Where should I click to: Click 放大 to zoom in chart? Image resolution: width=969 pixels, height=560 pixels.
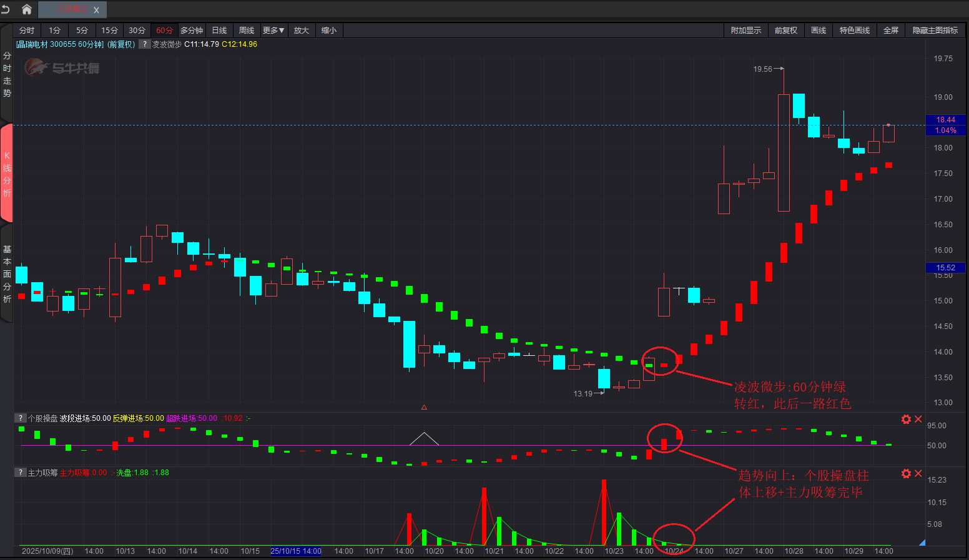(302, 31)
